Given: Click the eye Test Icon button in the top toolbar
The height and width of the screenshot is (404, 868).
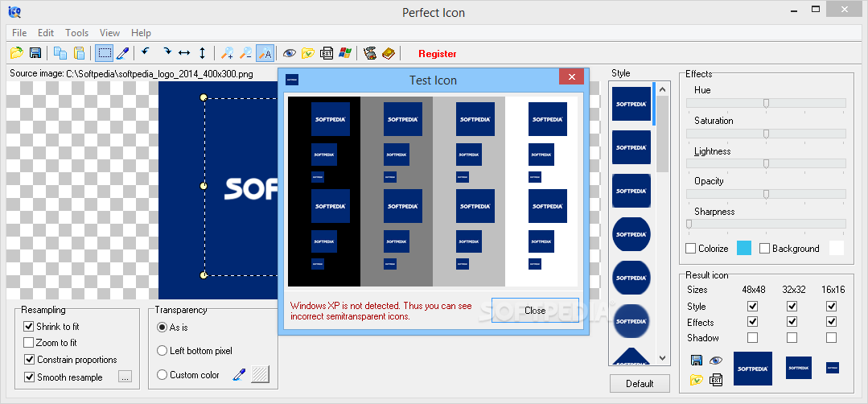Looking at the screenshot, I should [x=289, y=53].
